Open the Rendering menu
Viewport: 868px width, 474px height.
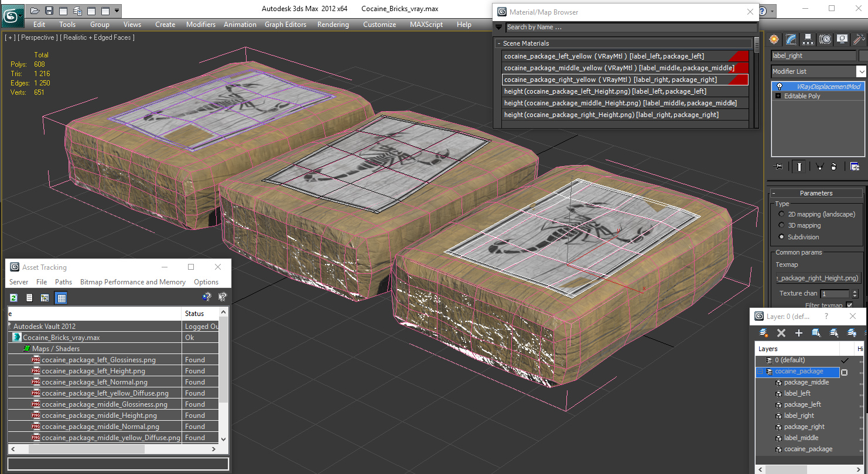(333, 25)
